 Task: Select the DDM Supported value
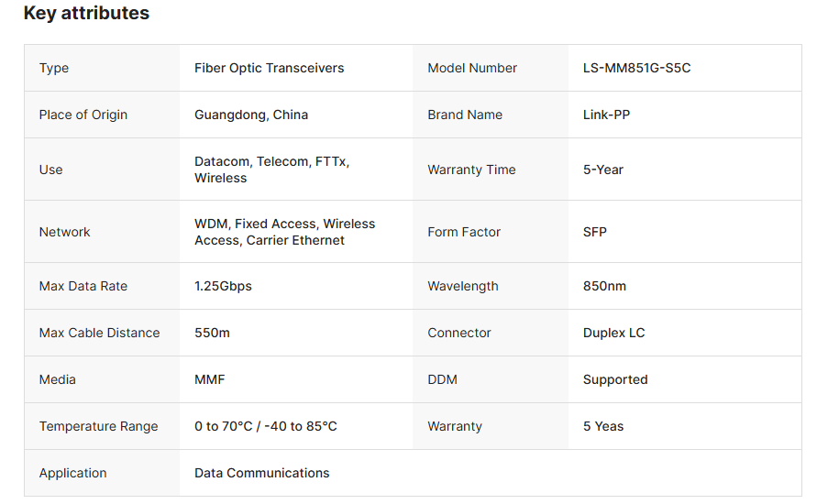pos(615,380)
